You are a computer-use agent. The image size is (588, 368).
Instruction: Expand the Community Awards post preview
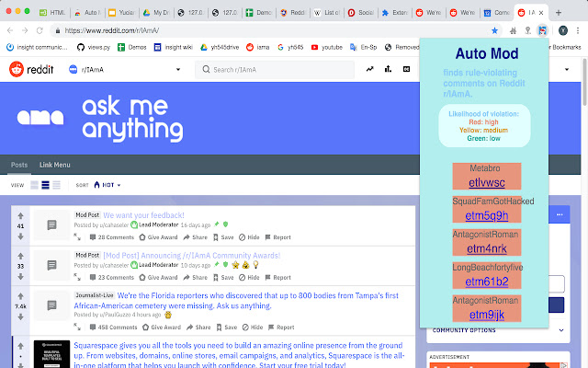click(77, 277)
